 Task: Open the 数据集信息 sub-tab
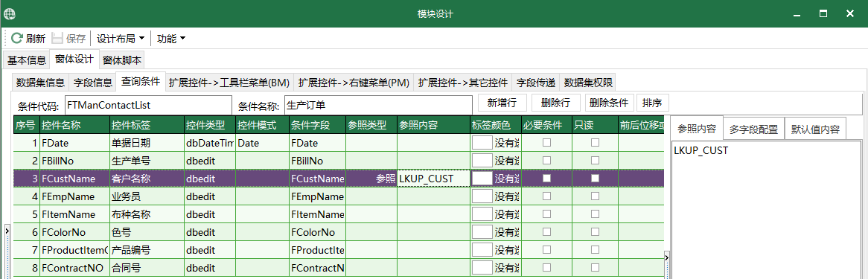(40, 83)
